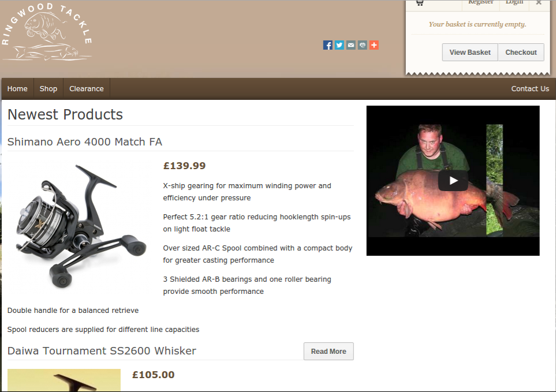
Task: Go to the Clearance section
Action: (x=87, y=88)
